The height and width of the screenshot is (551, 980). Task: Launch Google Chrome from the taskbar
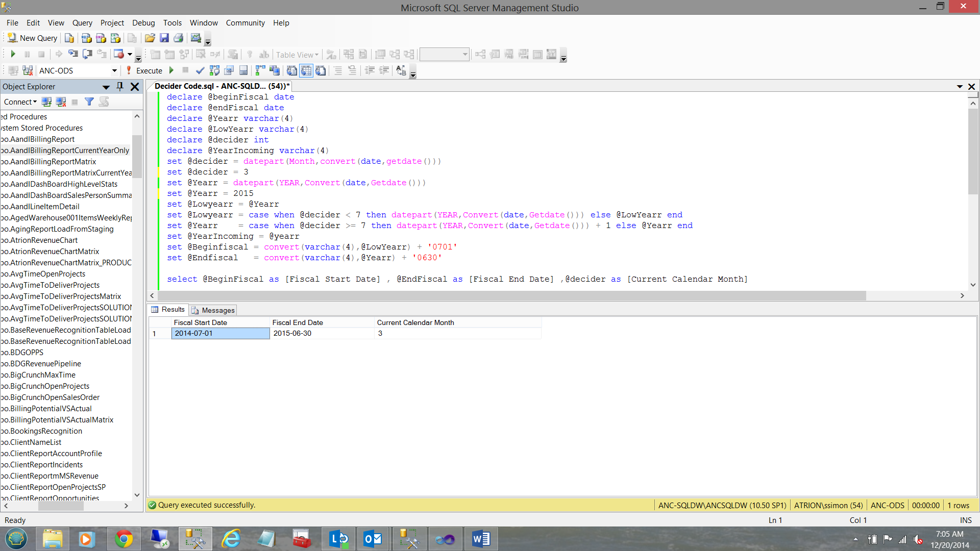tap(124, 539)
